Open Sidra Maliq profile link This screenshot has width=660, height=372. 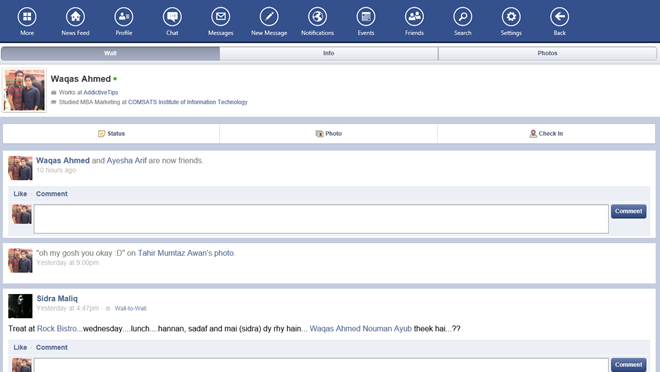pyautogui.click(x=57, y=298)
